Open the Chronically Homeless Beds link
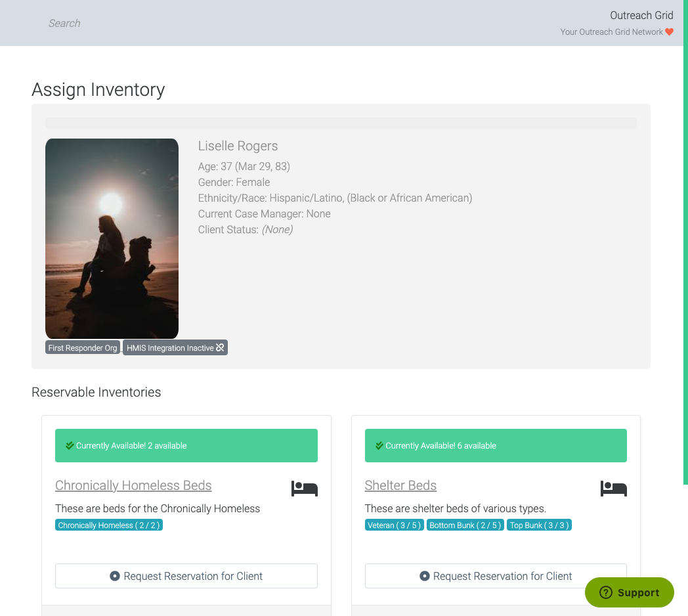The width and height of the screenshot is (688, 616). (x=133, y=485)
